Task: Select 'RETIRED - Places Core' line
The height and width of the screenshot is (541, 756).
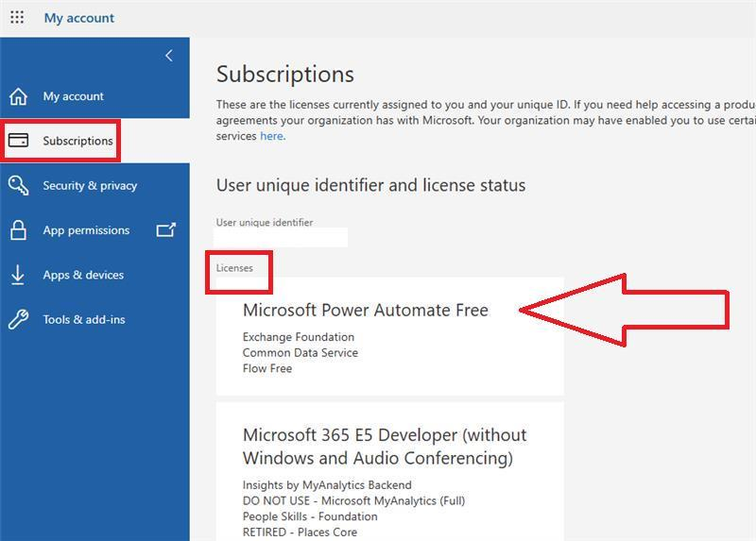Action: [x=300, y=533]
